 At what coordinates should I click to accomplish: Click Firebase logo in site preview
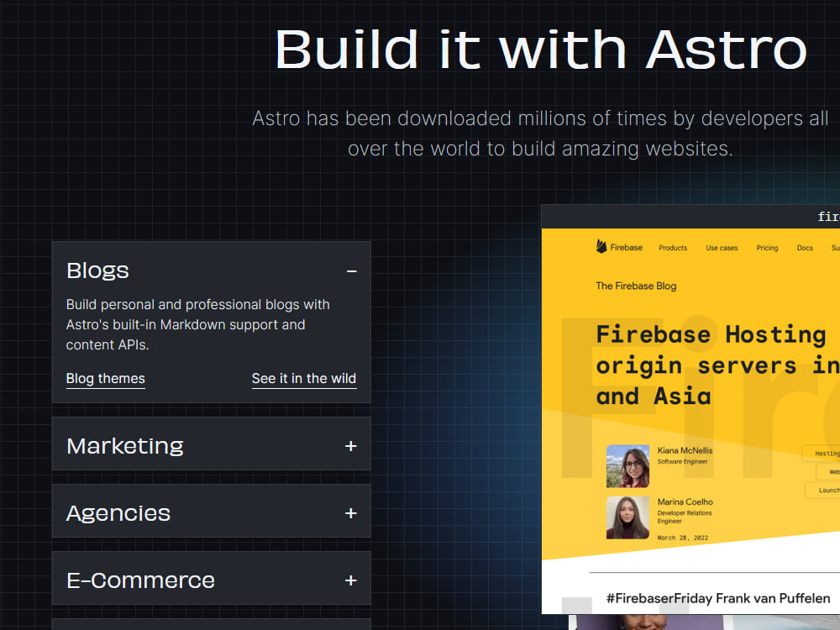pyautogui.click(x=619, y=247)
